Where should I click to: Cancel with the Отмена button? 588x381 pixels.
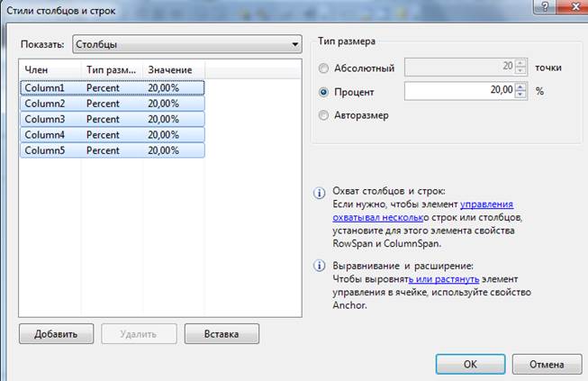[547, 364]
